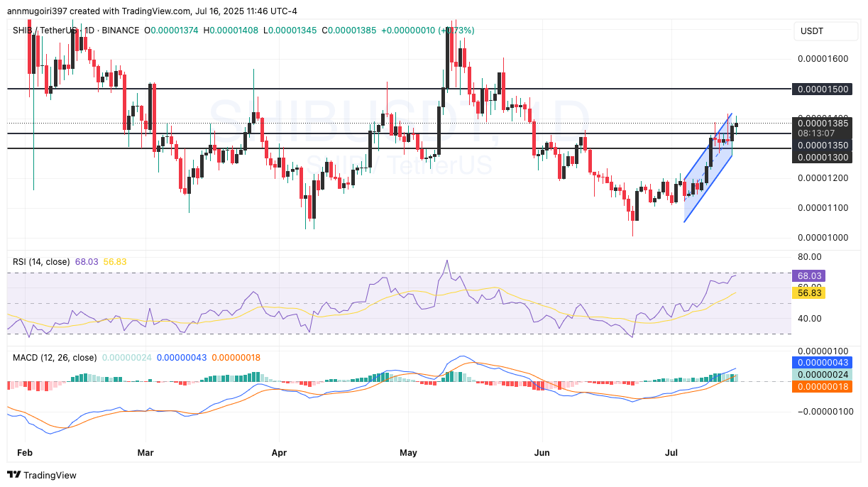Click orange 0.00000018 value in MACD legend
868x487 pixels.
point(237,357)
